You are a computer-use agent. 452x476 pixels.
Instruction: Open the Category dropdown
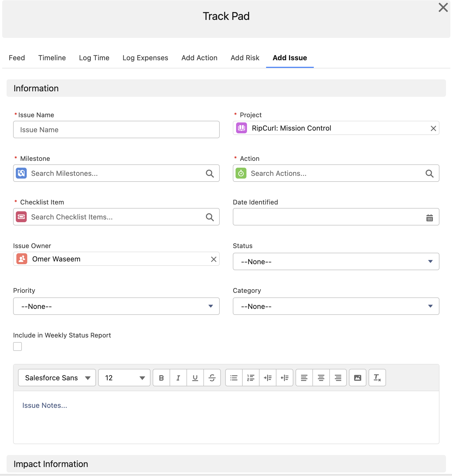[x=336, y=306]
